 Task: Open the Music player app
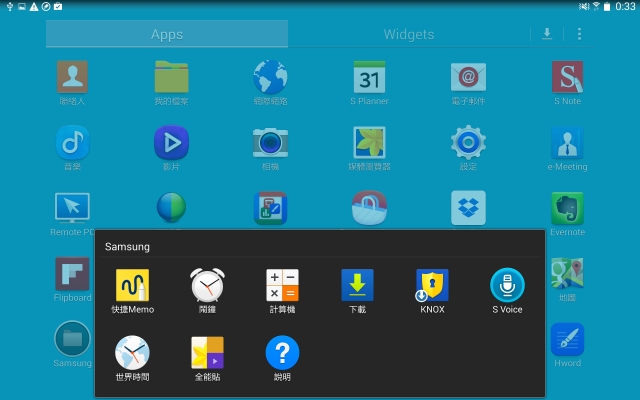tap(72, 142)
